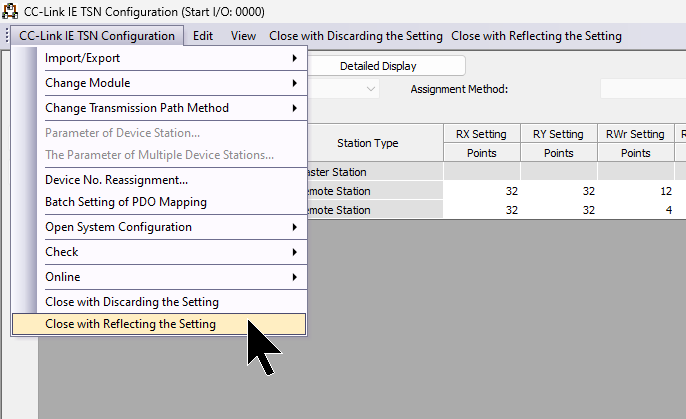
Task: Select Device No. Reassignment menu entry
Action: click(116, 180)
